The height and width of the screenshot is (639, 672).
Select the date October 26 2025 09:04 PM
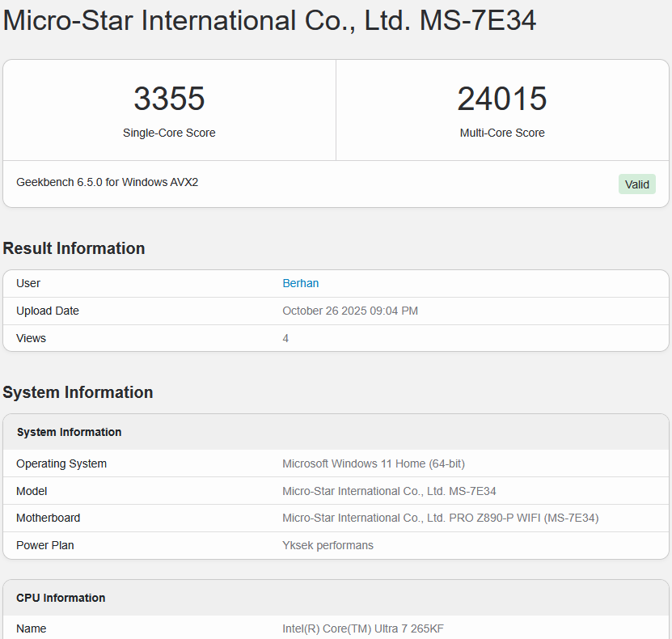(x=350, y=311)
